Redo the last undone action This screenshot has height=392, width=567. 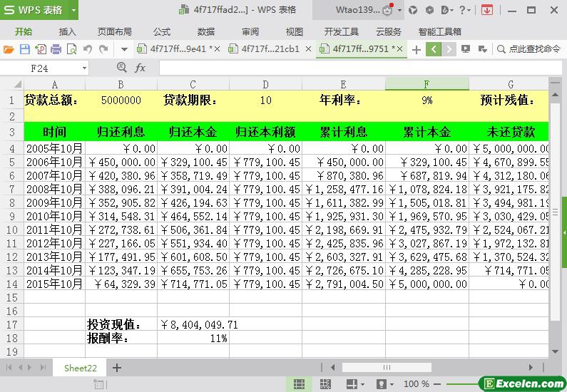tap(103, 48)
